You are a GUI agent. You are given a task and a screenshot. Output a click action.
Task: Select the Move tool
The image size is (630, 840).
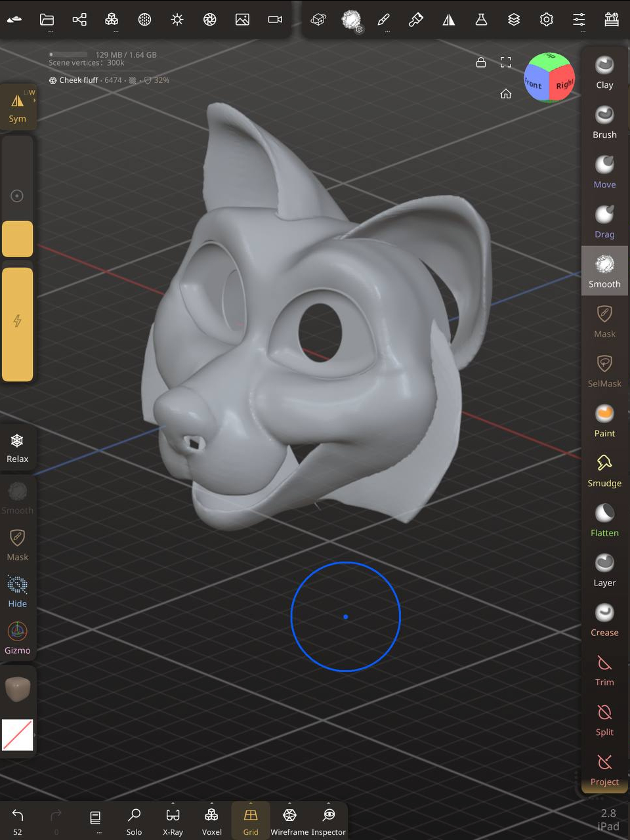604,172
